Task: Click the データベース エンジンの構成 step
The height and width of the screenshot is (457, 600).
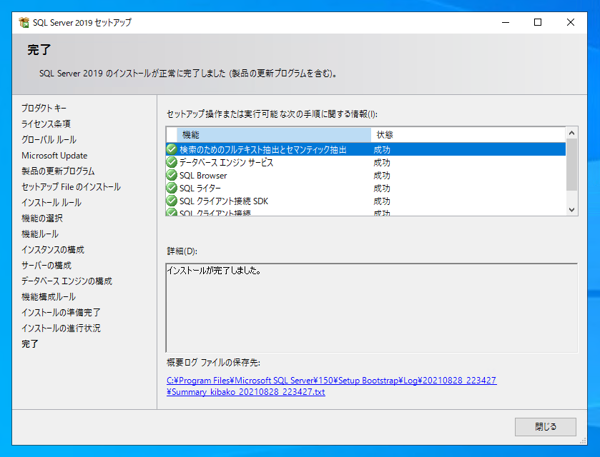Action: click(x=67, y=281)
